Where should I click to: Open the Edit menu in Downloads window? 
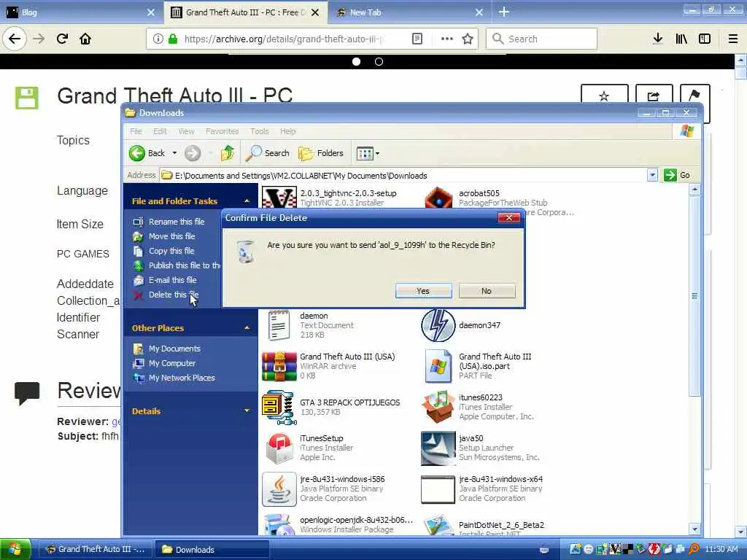click(x=160, y=131)
